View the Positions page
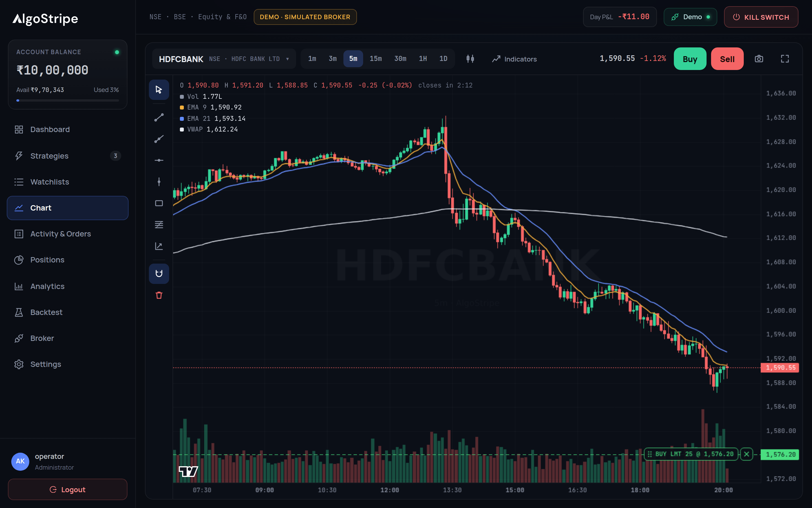Screen dimensions: 812x508 67,260
